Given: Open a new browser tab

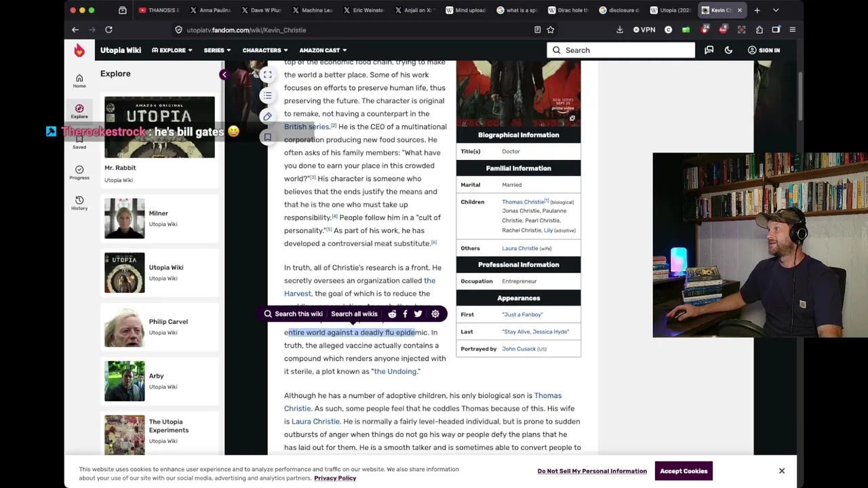Looking at the screenshot, I should 757,10.
